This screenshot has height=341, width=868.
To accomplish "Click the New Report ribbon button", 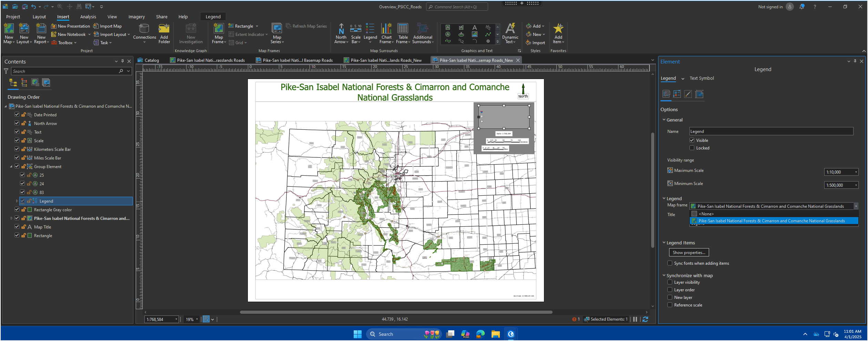I will (41, 33).
